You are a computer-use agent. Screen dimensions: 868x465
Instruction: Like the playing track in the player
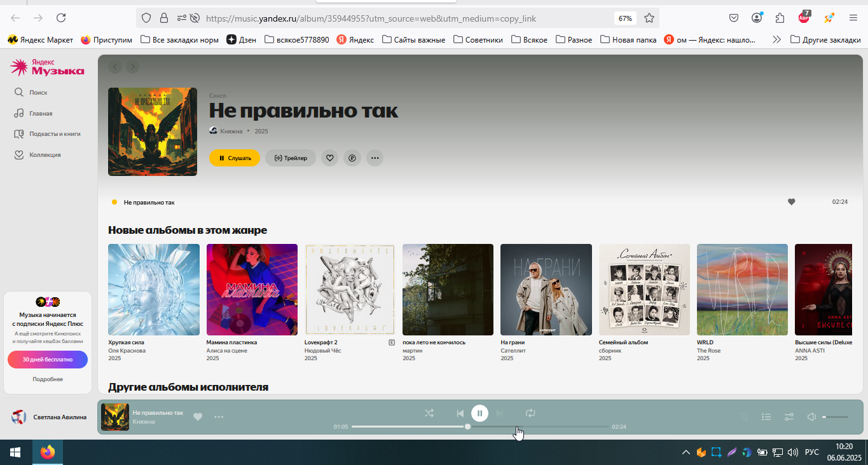coord(198,417)
